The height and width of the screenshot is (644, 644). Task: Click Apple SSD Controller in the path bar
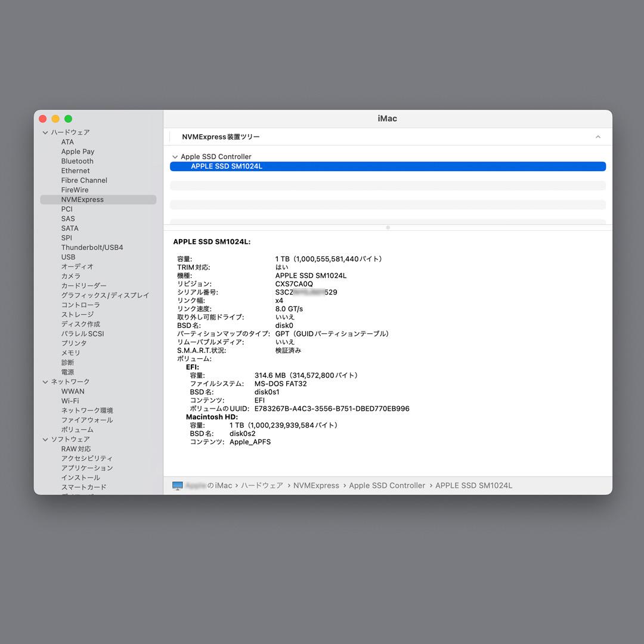(x=387, y=485)
